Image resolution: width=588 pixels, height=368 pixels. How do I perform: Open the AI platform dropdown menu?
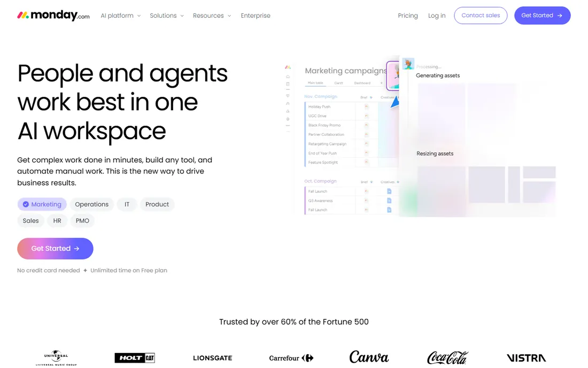[121, 16]
